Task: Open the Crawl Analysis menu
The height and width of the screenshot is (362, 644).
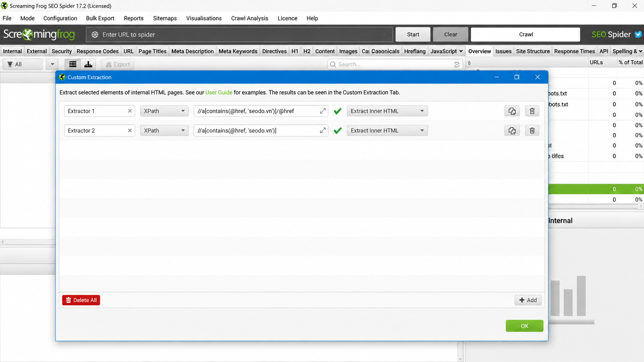Action: click(250, 18)
